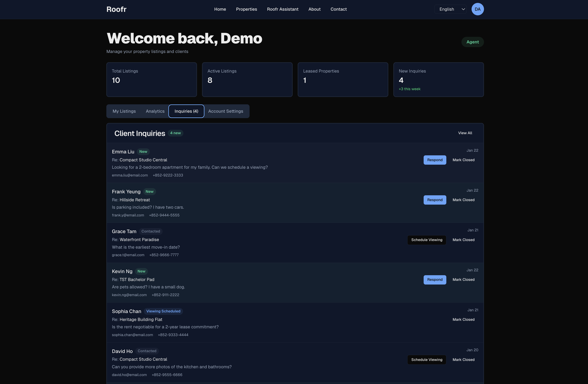This screenshot has height=384, width=588.
Task: Select the Inquiries (4) tab
Action: tap(186, 111)
